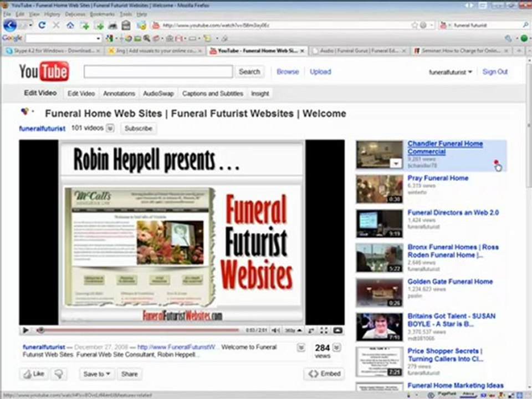Click the YouTube search input field
The height and width of the screenshot is (399, 532).
158,71
